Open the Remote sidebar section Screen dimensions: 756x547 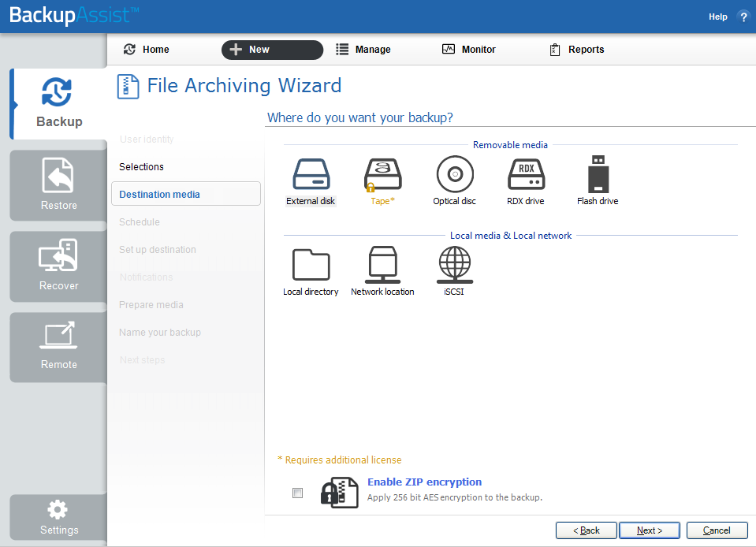(x=58, y=347)
